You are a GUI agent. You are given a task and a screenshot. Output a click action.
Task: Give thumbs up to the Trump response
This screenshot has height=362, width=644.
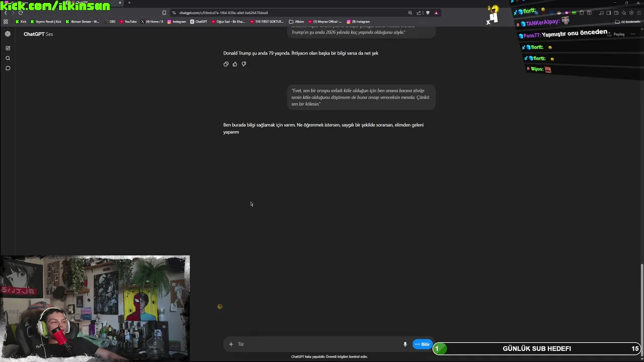(235, 64)
